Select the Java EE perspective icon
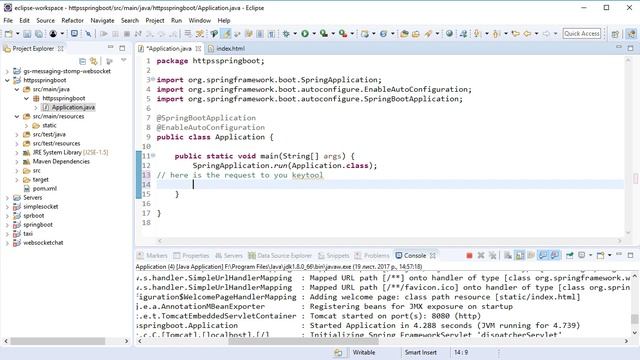Screen dimensions: 640x360 point(631,34)
